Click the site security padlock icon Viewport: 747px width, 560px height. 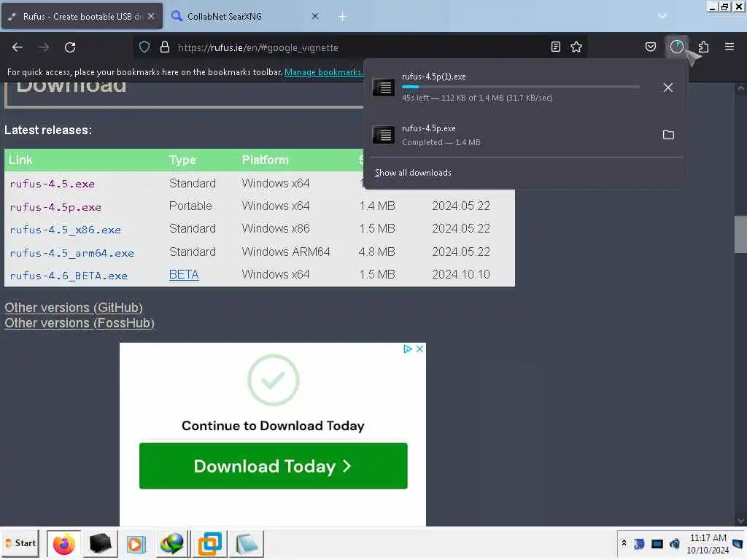click(x=165, y=47)
